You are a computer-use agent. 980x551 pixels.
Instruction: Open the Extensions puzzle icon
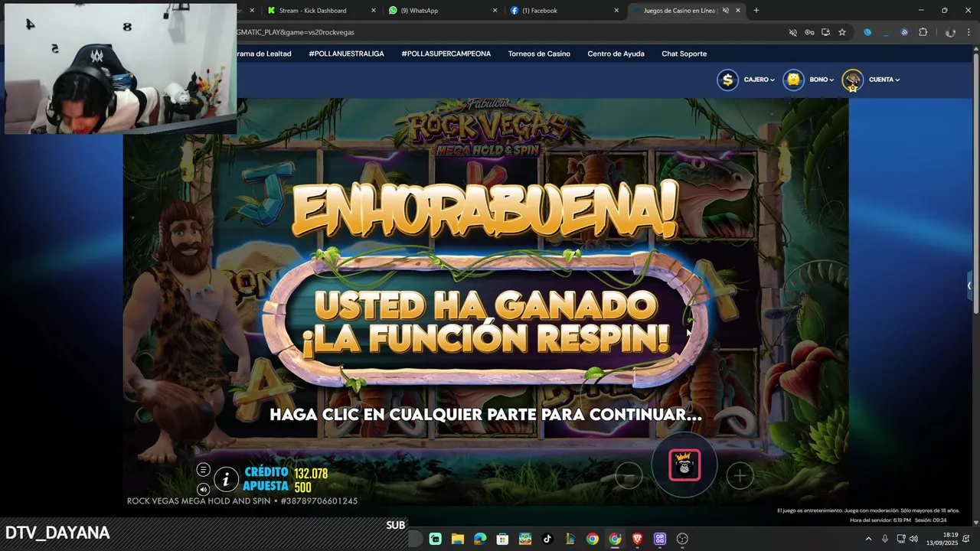pyautogui.click(x=923, y=32)
